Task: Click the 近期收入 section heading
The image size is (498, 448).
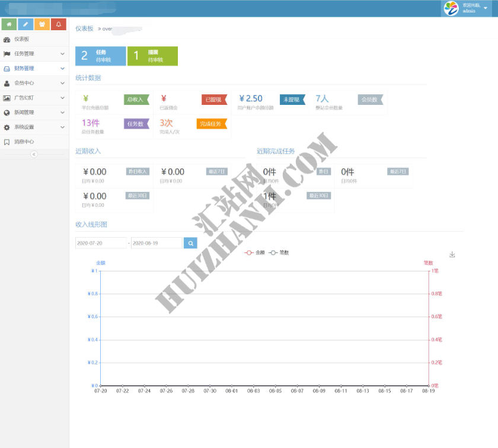Action: [x=88, y=151]
